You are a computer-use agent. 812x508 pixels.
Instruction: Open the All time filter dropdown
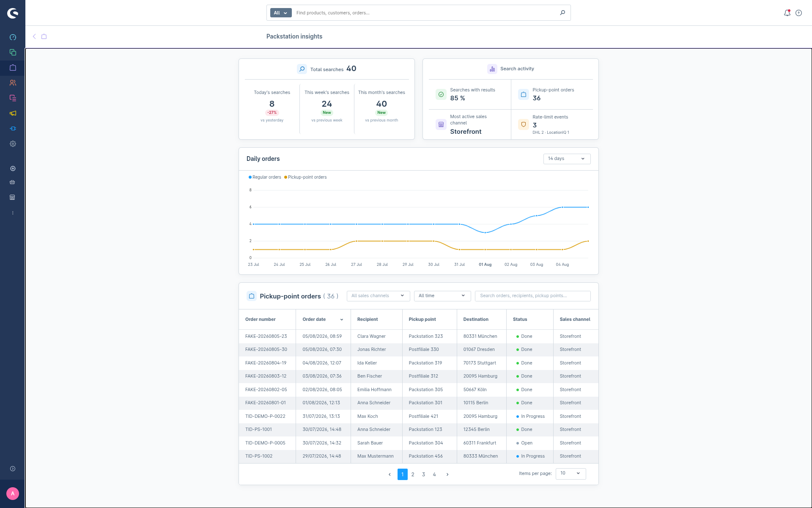tap(442, 296)
